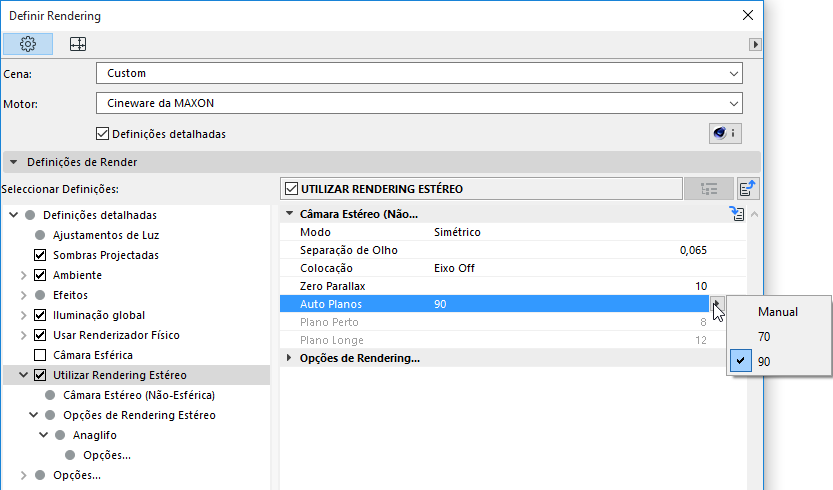Toggle the Usar Renderizador Físico checkbox
This screenshot has height=490, width=833.
tap(40, 335)
